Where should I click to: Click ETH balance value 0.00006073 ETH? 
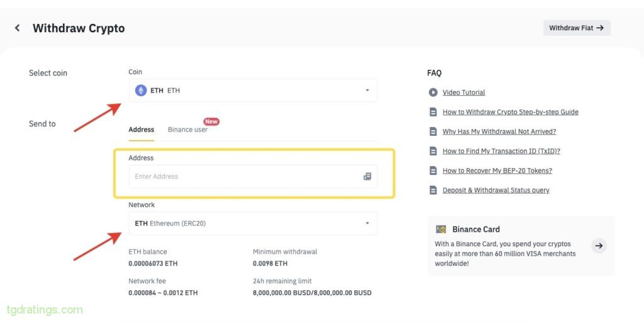153,263
